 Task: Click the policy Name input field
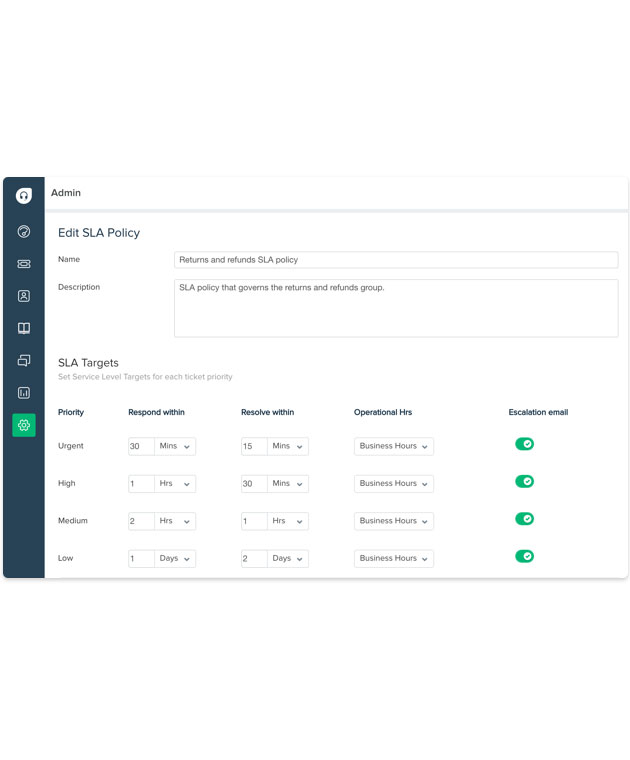point(396,260)
